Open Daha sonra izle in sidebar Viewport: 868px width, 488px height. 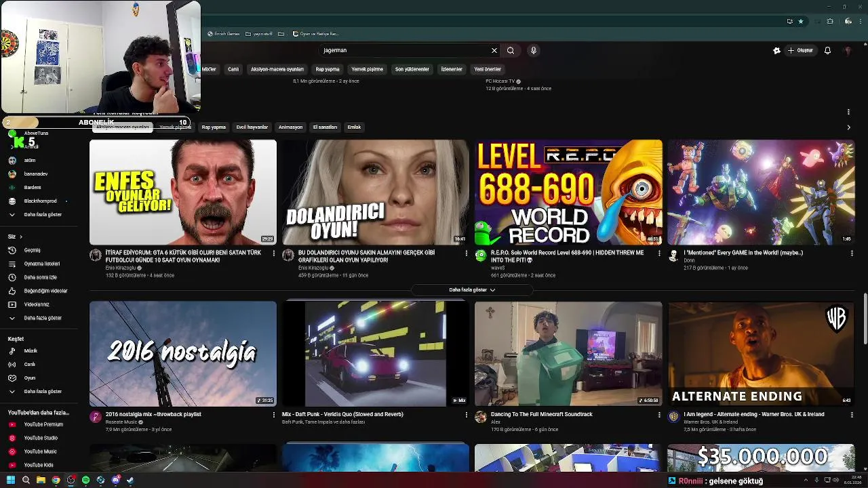(39, 277)
